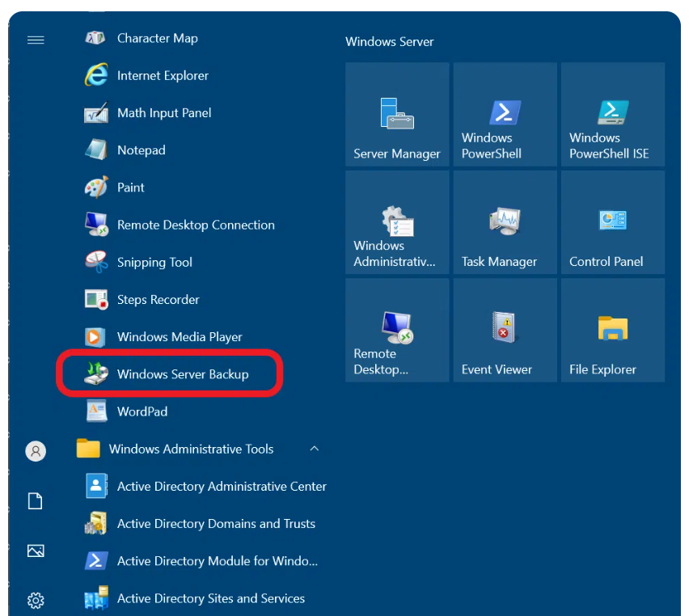Open Pictures from the sidebar
The image size is (693, 616).
(36, 551)
